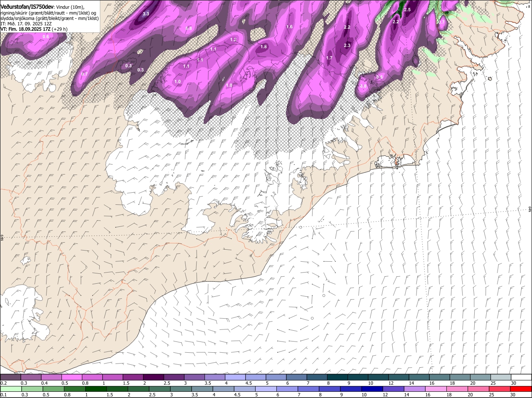This screenshot has height=398, width=532.
Task: Select the darkest purple 2–2.5 legend swatch
Action: click(154, 377)
